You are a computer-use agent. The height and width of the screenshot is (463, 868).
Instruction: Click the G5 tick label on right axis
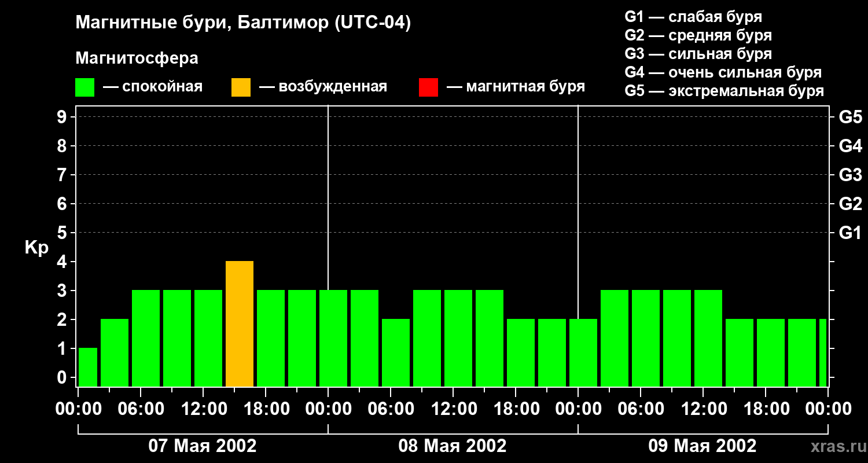850,117
